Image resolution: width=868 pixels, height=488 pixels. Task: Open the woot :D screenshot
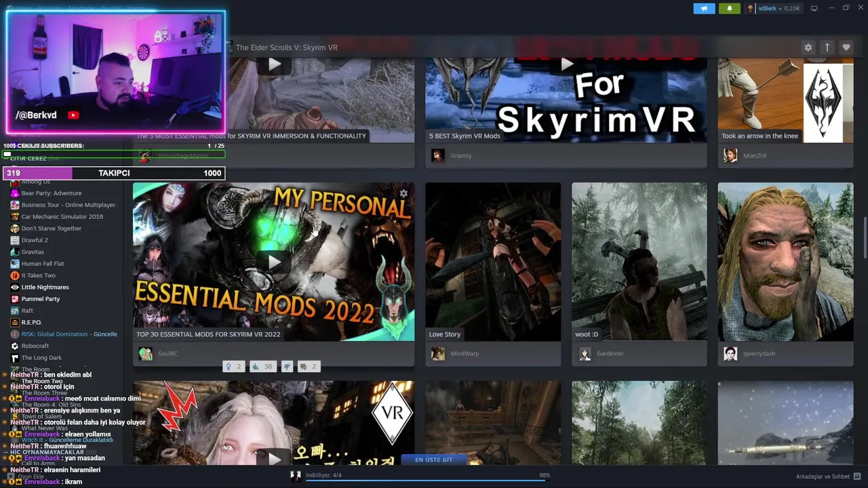[x=639, y=262]
